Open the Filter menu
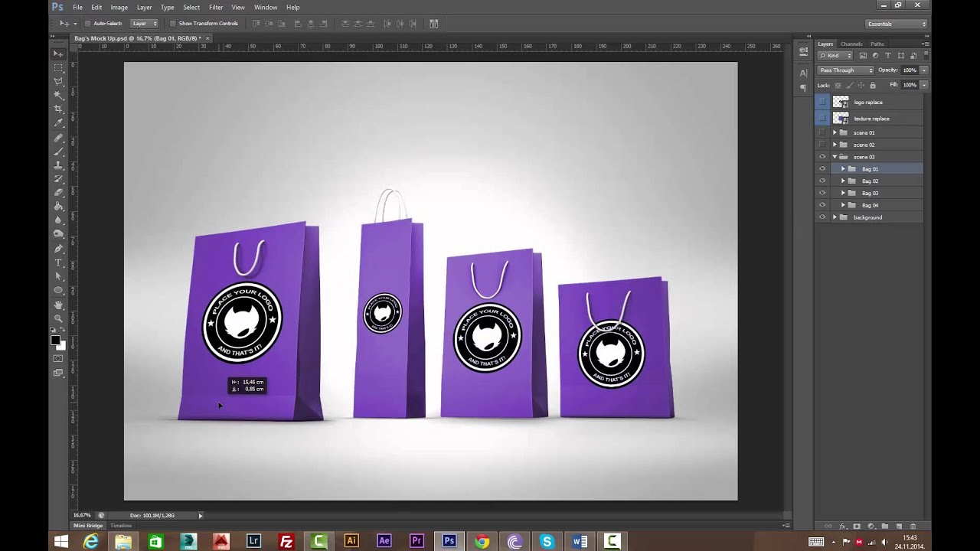 216,7
